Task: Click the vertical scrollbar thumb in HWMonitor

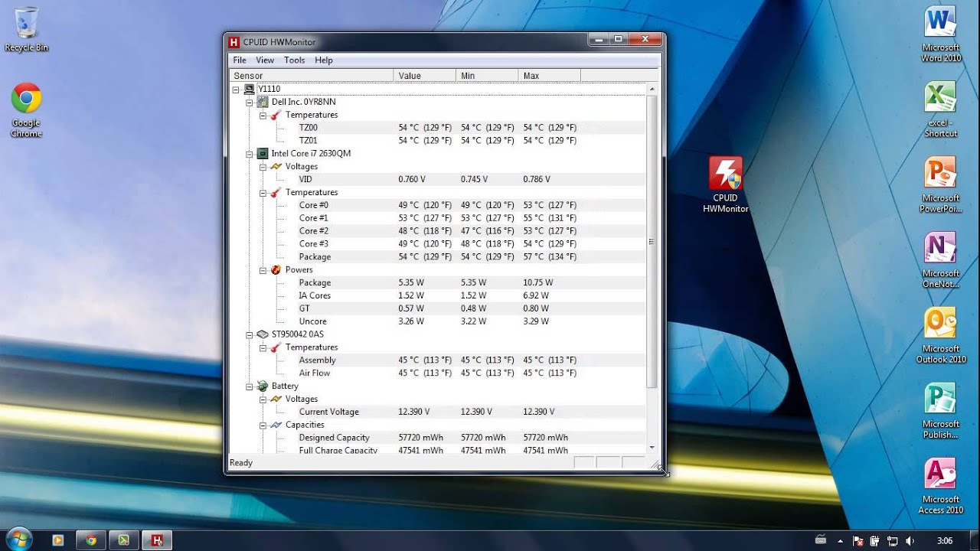Action: [x=652, y=241]
